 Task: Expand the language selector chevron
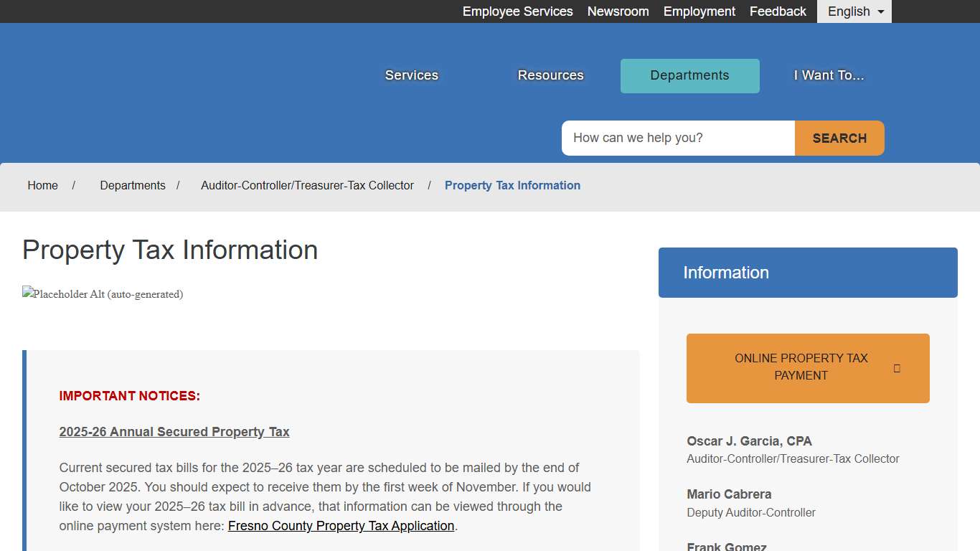(880, 11)
